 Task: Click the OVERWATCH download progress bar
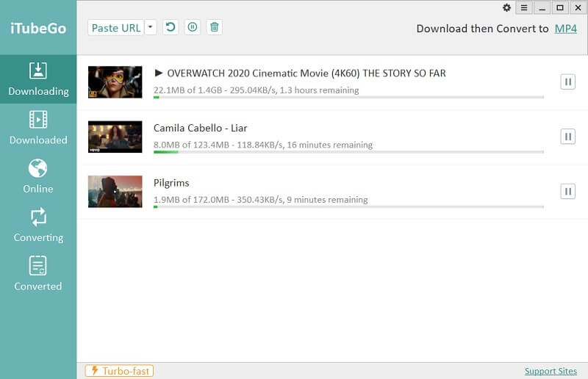(348, 98)
